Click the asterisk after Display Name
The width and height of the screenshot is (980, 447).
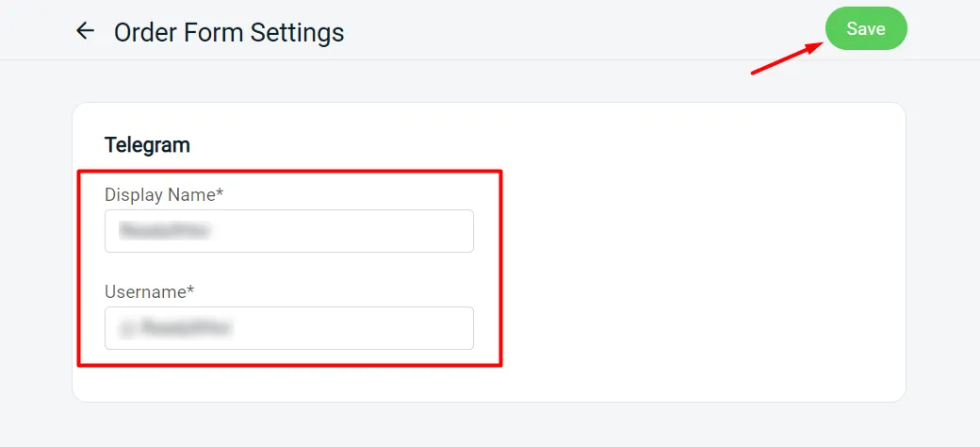click(x=220, y=193)
